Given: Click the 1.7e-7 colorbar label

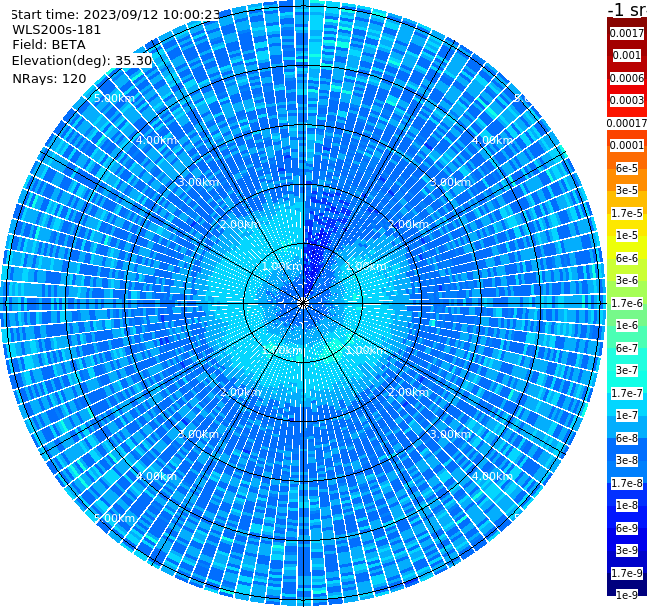Looking at the screenshot, I should [627, 393].
